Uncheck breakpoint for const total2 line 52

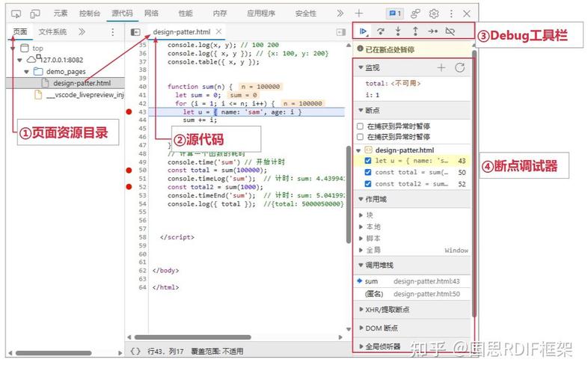[x=368, y=184]
